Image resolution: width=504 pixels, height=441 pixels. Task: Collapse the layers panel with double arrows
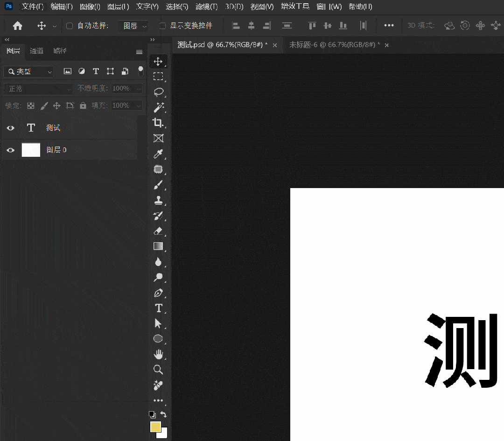(7, 40)
